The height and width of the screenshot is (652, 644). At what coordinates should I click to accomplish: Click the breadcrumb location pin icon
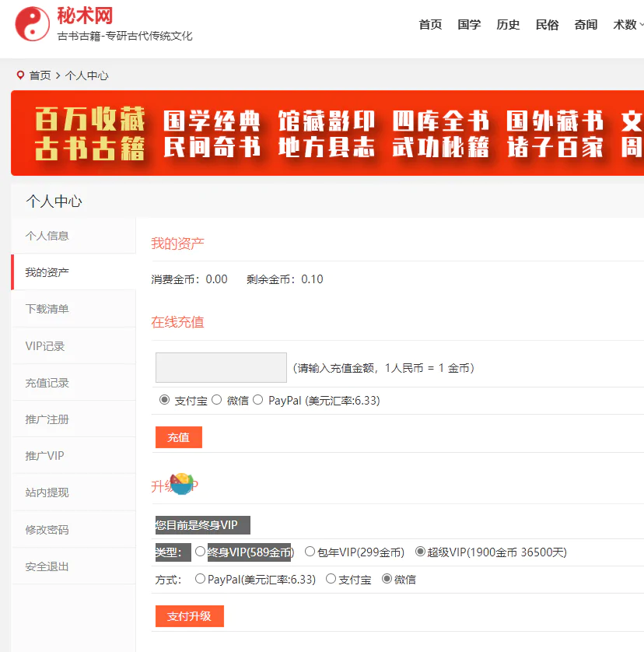[20, 75]
